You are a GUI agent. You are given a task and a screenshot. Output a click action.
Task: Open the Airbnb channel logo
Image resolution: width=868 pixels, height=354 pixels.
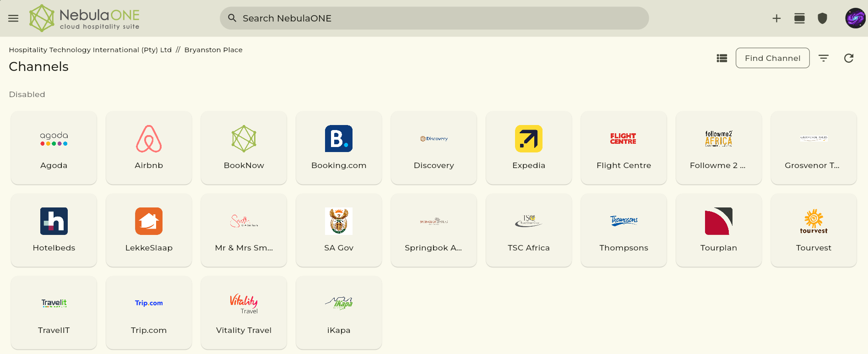149,139
